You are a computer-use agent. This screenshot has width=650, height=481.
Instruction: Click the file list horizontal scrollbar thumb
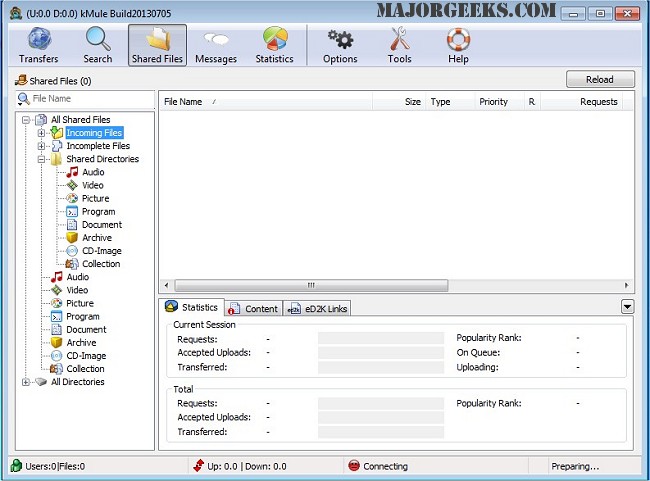(311, 285)
